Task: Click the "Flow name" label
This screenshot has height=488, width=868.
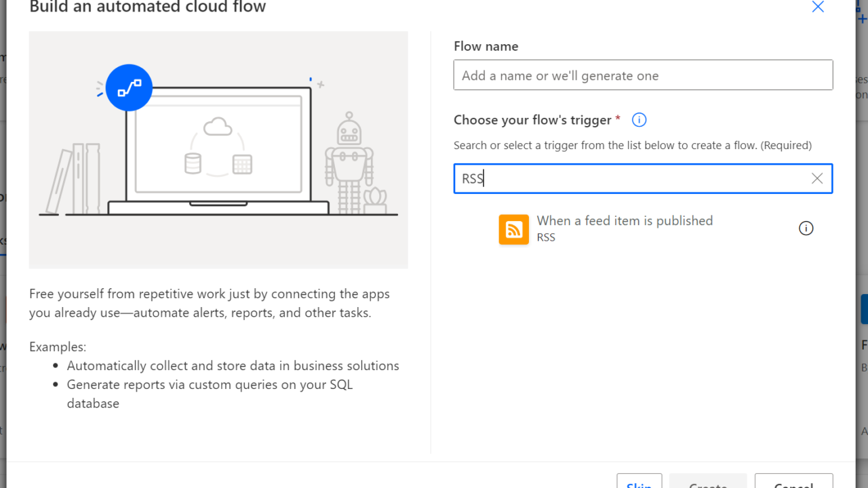Action: click(486, 46)
